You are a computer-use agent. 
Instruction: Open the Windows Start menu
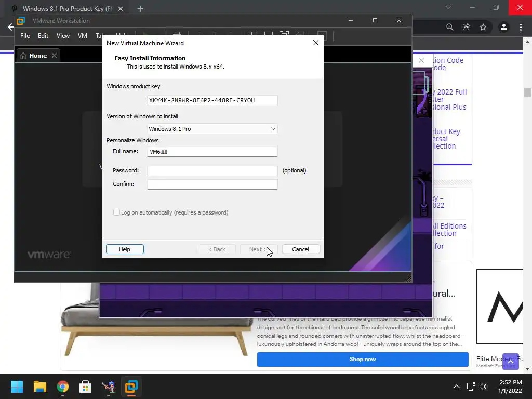pos(17,387)
